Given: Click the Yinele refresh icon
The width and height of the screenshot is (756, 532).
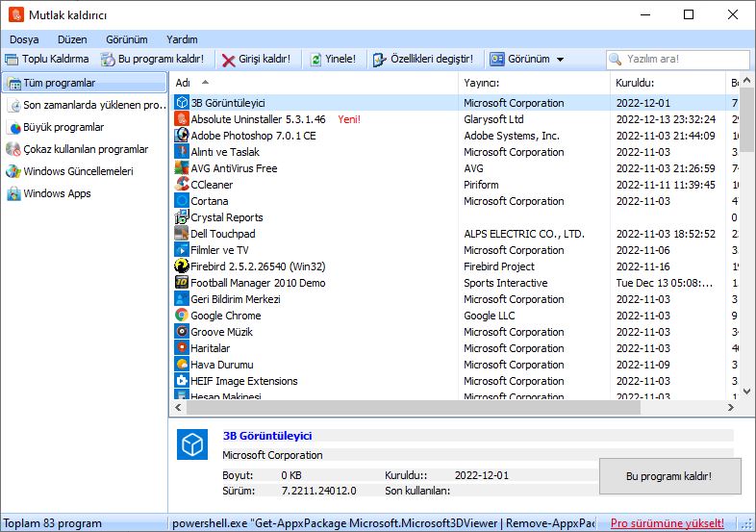Looking at the screenshot, I should [315, 60].
